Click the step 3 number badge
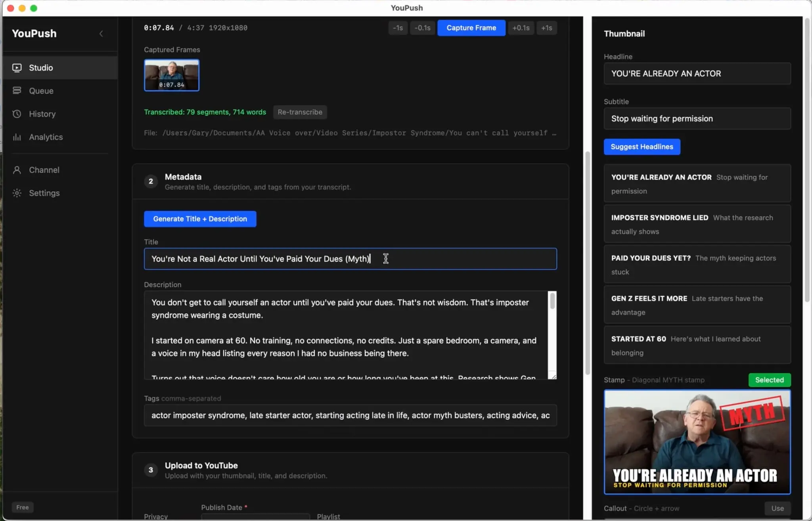Screen dimensions: 812x521 click(x=151, y=470)
